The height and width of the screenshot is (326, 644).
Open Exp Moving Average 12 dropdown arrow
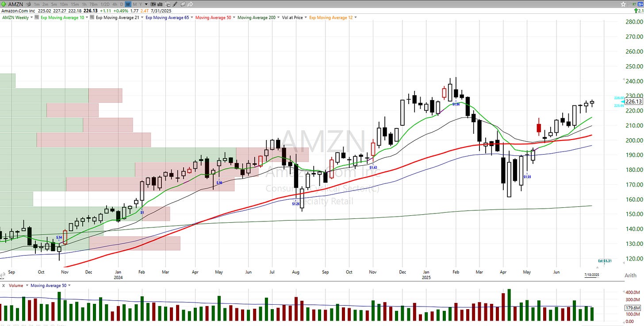(x=356, y=17)
